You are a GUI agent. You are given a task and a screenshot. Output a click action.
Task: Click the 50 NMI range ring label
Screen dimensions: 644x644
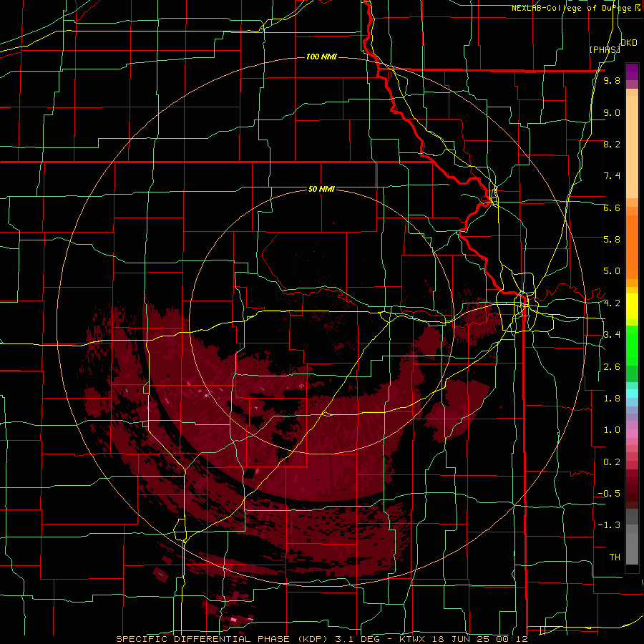(x=321, y=189)
